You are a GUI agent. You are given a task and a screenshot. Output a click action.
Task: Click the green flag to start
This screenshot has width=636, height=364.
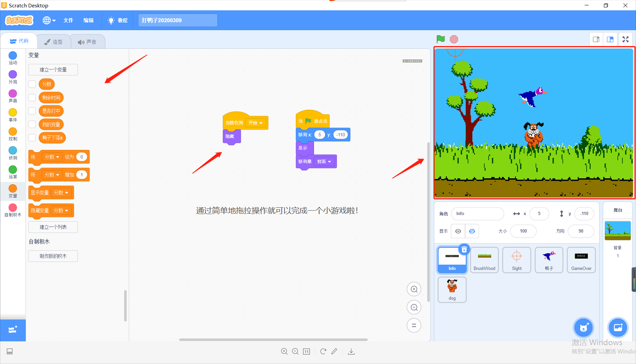click(x=441, y=39)
